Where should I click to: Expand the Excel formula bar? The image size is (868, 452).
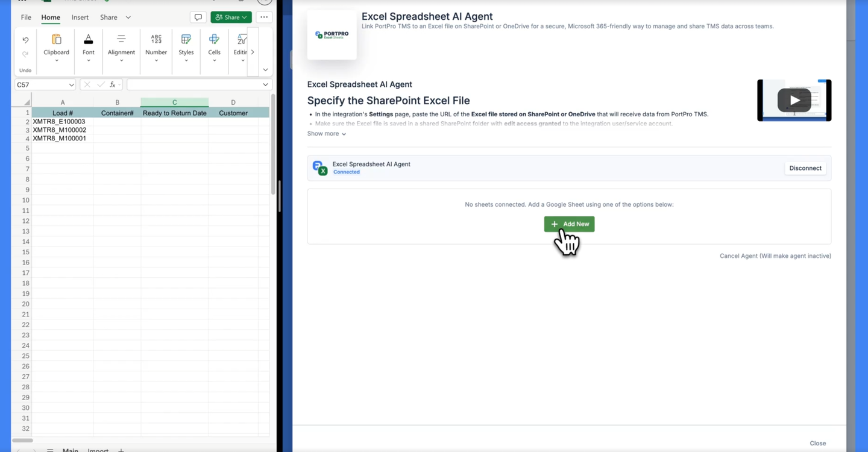click(x=265, y=85)
